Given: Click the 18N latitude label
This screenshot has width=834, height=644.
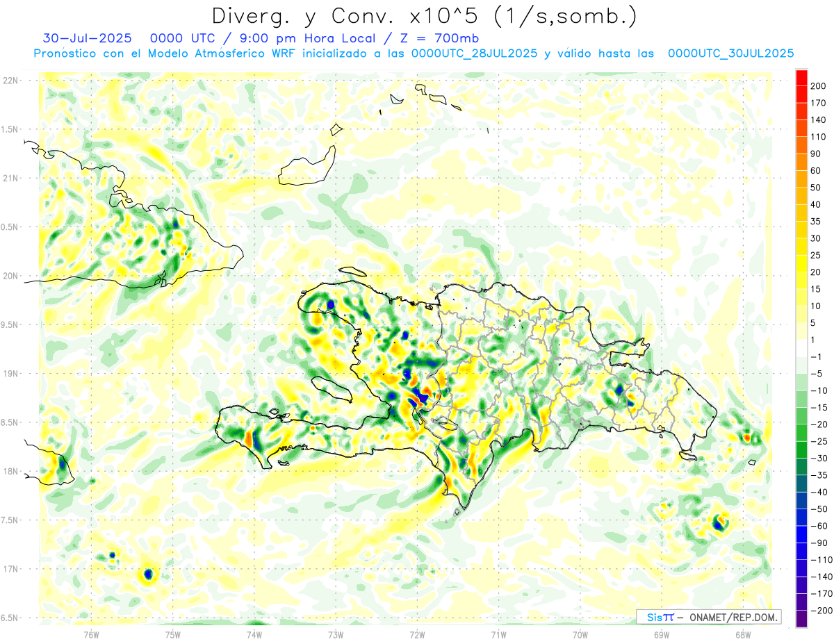Looking at the screenshot, I should [10, 471].
